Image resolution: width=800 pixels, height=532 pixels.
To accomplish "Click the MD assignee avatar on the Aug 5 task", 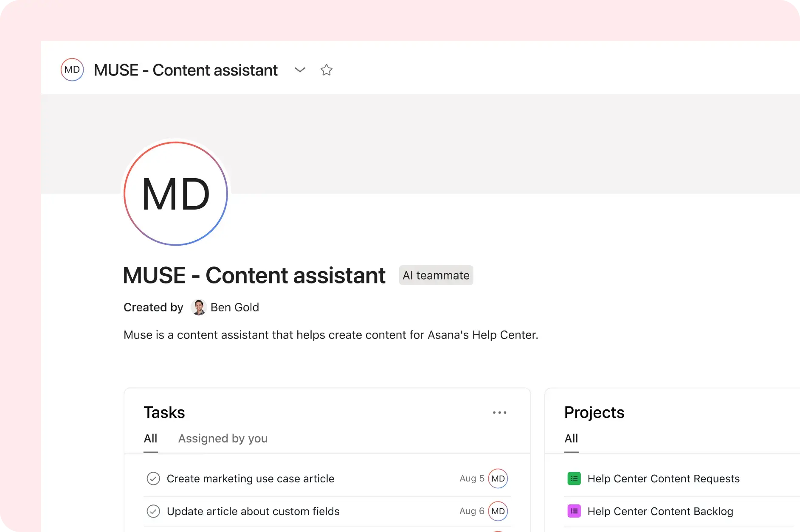I will [x=498, y=478].
